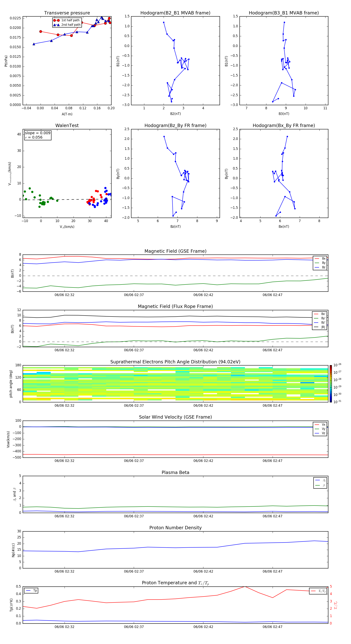
Task: Select the Te/Tp legend entry
Action: point(318,591)
